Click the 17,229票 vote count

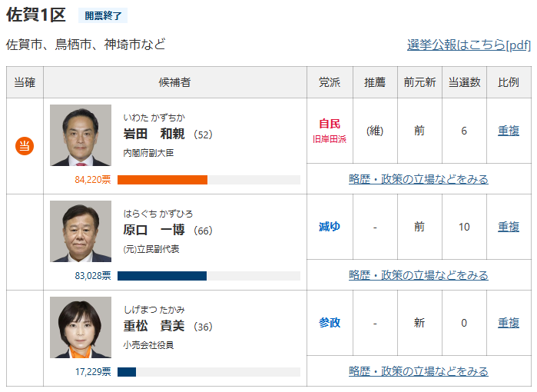click(x=93, y=372)
